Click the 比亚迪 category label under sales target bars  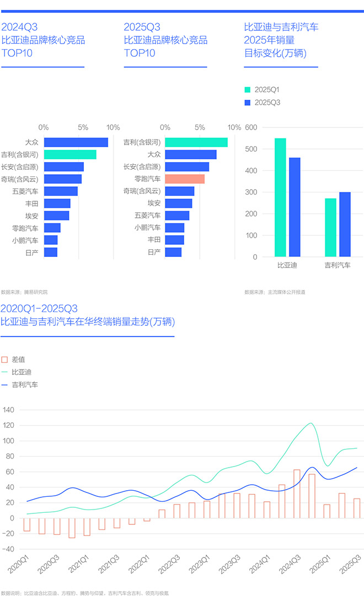[287, 266]
